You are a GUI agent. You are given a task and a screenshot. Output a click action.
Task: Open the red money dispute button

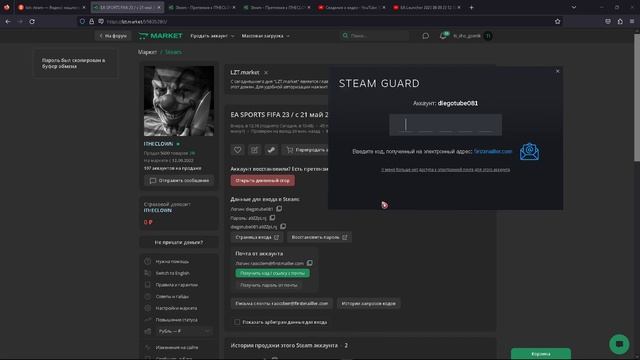point(262,180)
